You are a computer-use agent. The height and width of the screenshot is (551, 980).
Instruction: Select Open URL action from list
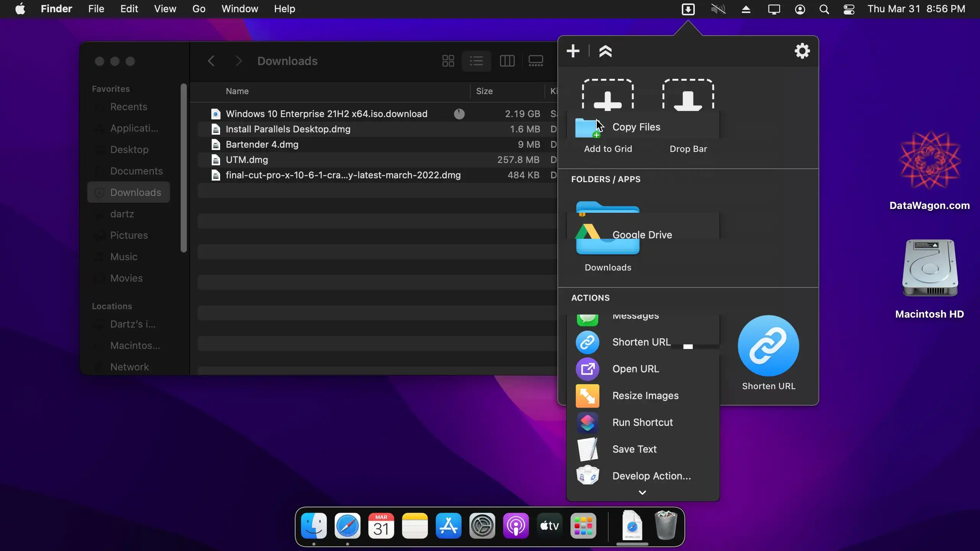pos(635,369)
